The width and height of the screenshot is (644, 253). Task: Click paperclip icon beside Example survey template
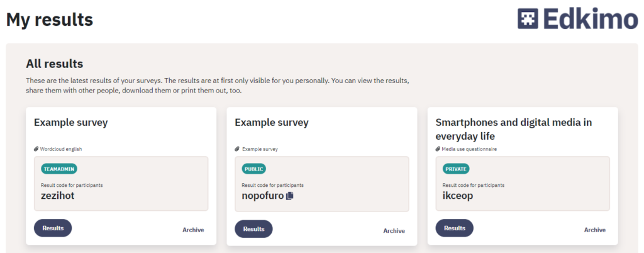(x=237, y=149)
